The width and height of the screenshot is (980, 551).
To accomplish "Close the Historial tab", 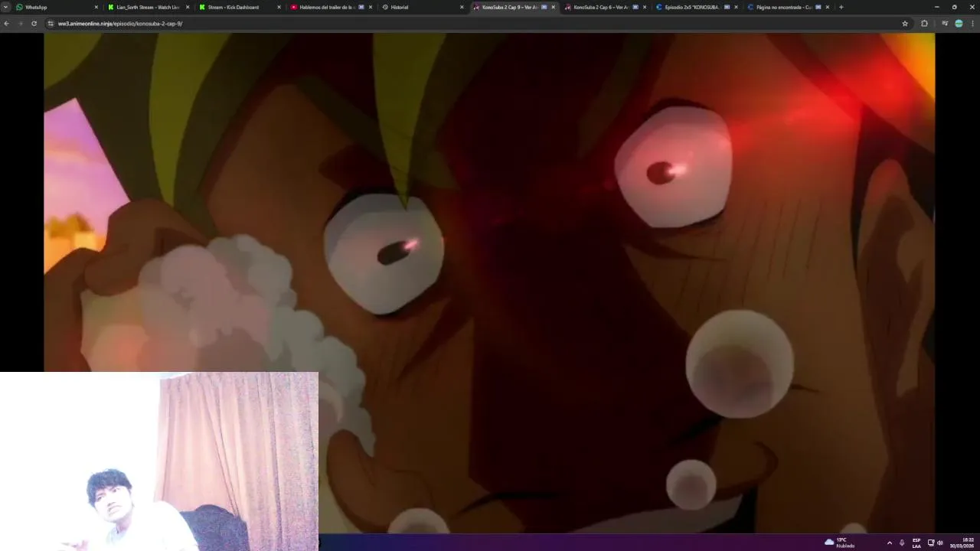I will 462,7.
